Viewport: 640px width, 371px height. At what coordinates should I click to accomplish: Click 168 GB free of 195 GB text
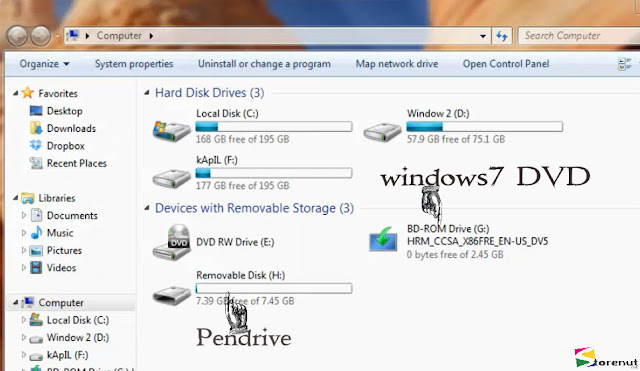[x=242, y=139]
